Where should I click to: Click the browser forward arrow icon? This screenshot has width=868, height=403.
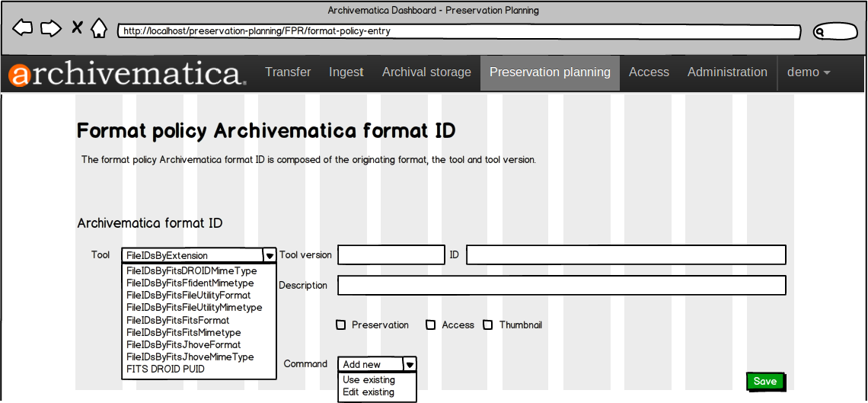[x=50, y=29]
